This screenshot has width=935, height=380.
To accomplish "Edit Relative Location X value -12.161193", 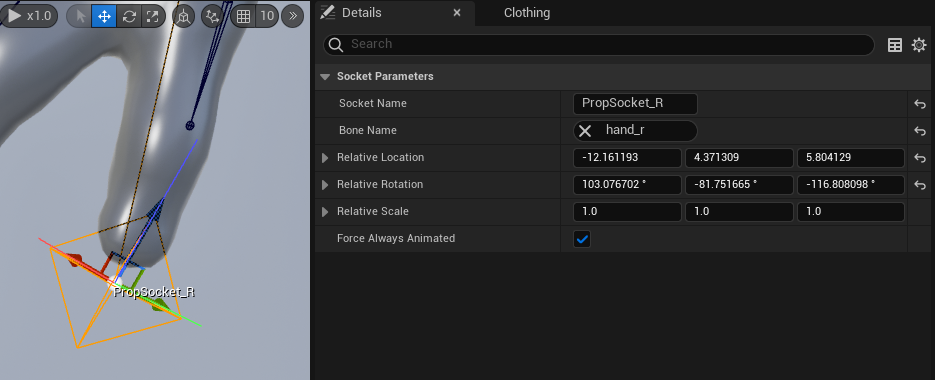I will pos(627,158).
